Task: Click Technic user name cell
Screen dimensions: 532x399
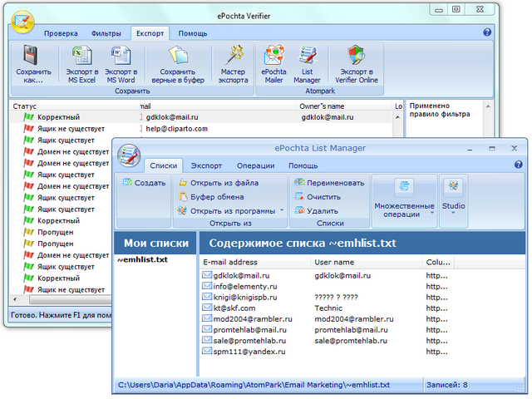Action: point(328,308)
